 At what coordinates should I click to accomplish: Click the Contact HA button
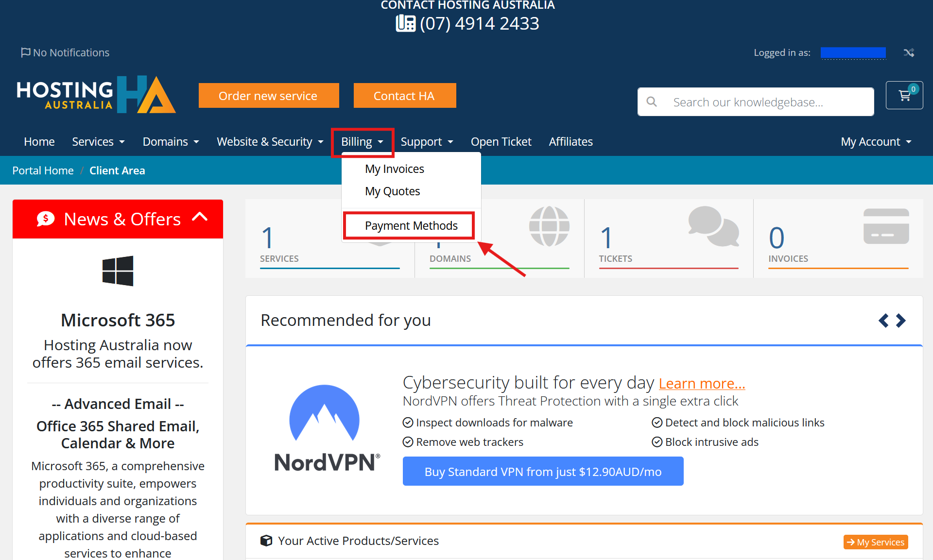[x=405, y=96]
